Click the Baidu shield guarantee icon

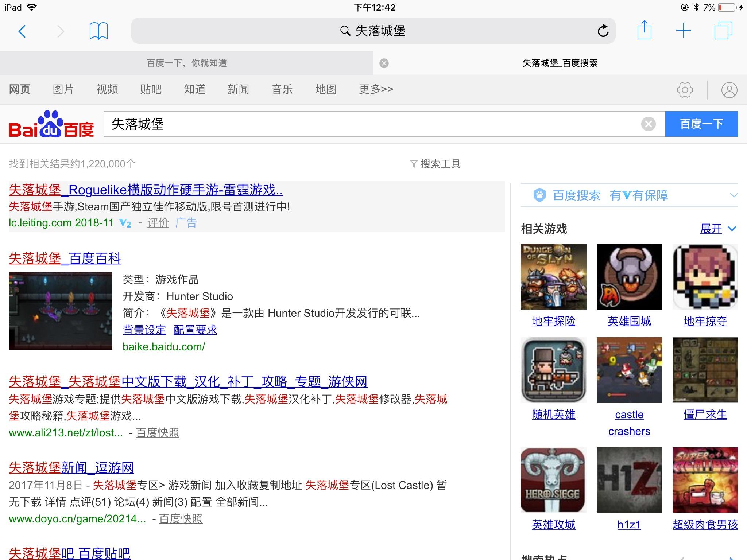pos(539,195)
